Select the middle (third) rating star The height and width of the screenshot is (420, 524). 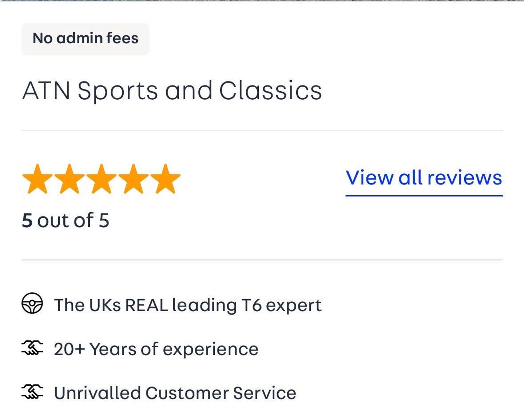click(101, 179)
